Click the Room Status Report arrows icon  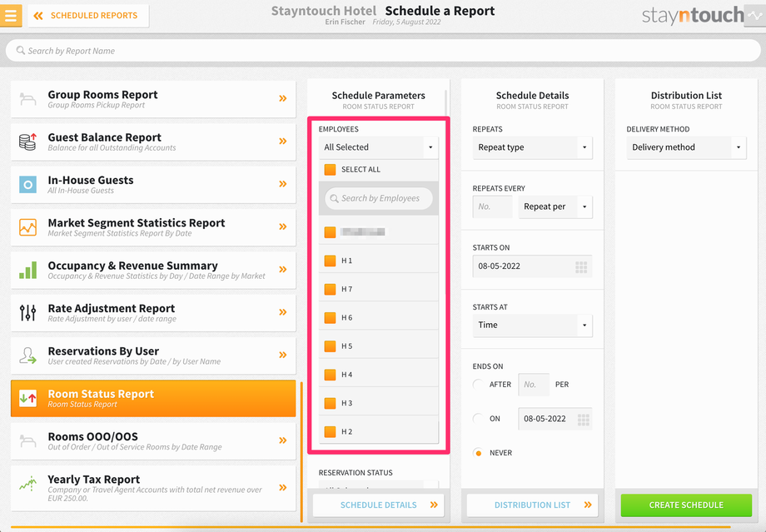pyautogui.click(x=27, y=398)
